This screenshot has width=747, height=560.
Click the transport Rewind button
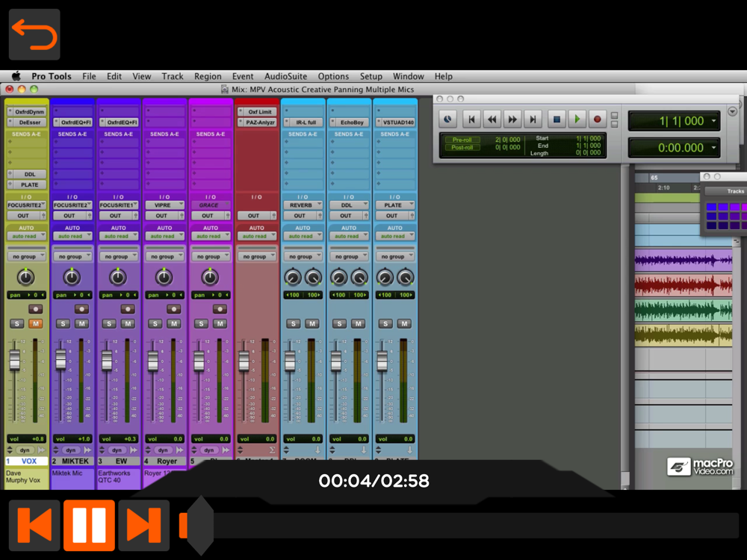click(x=492, y=119)
